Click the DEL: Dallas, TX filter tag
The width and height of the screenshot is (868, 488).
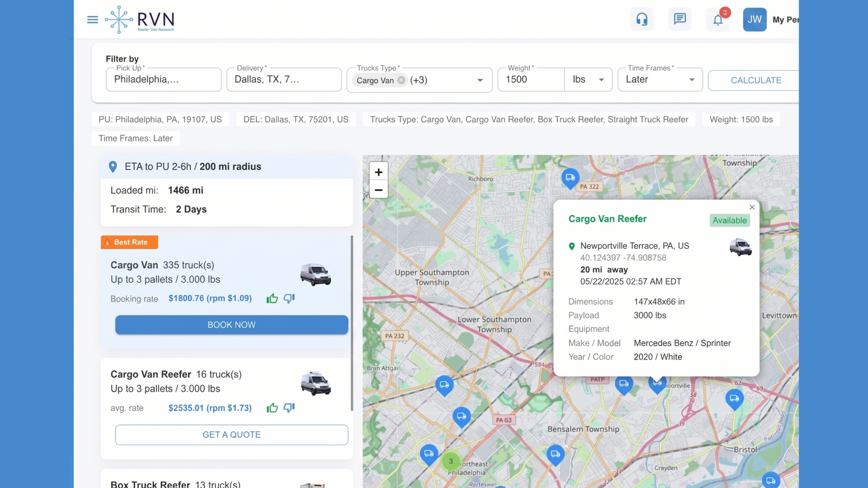(x=296, y=120)
